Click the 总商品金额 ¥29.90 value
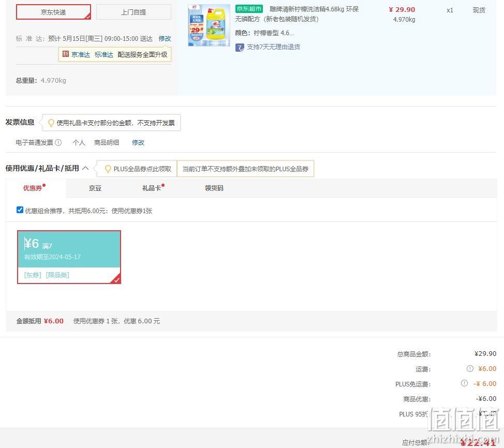The width and height of the screenshot is (504, 448). [x=485, y=353]
